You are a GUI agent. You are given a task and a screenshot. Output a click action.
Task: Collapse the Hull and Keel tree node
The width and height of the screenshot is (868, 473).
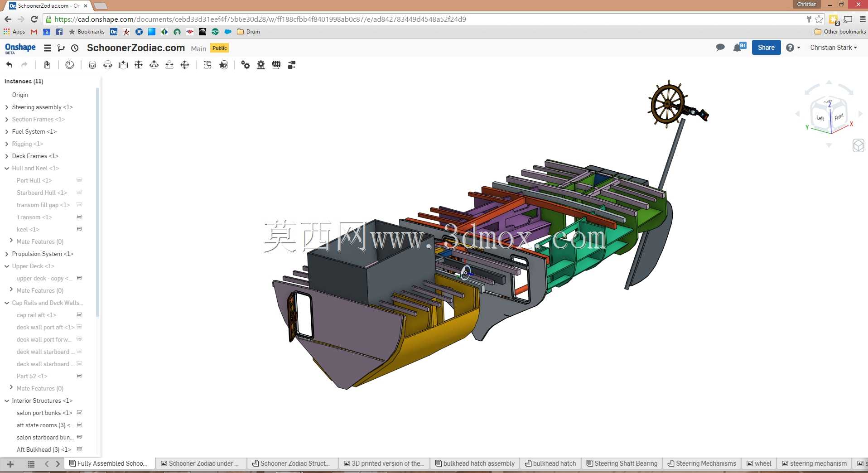7,169
